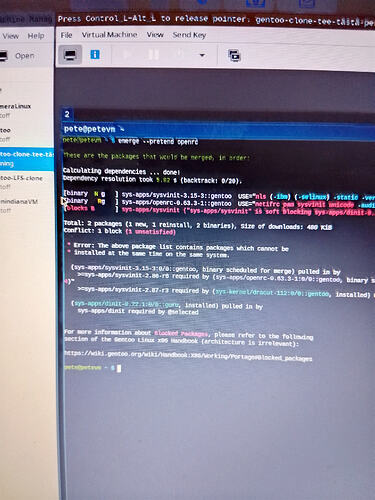Show the graphical console view icon

tap(70, 54)
